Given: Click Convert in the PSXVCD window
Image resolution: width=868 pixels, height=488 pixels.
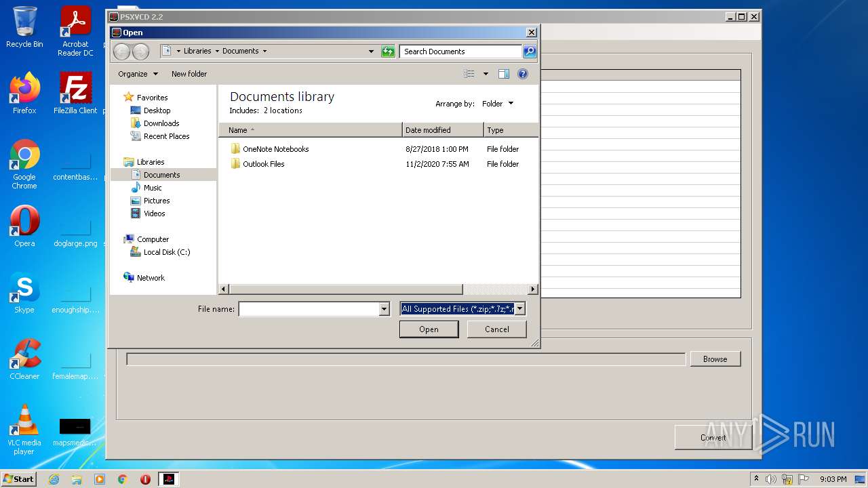Looking at the screenshot, I should (x=713, y=438).
